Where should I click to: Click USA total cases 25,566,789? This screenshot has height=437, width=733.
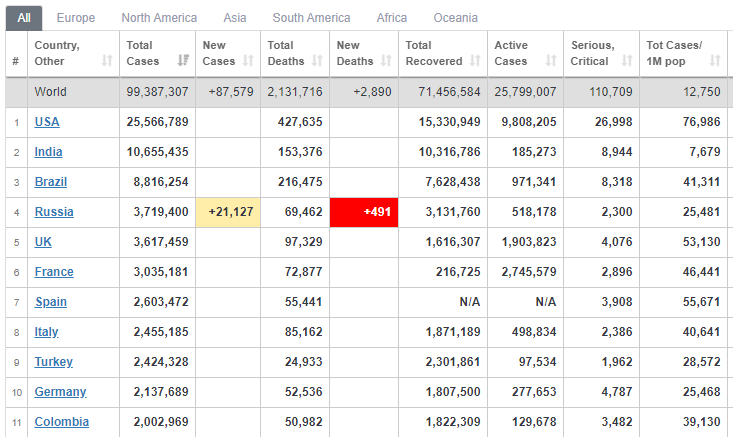[x=158, y=122]
